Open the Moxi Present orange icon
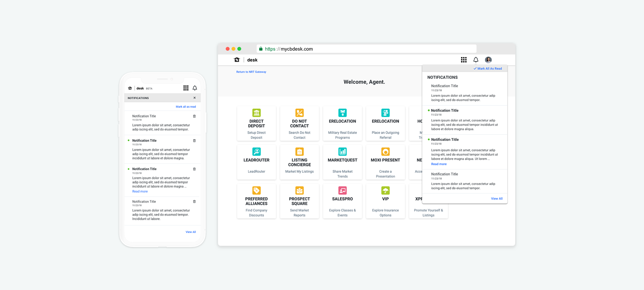This screenshot has height=290, width=644. [x=385, y=152]
